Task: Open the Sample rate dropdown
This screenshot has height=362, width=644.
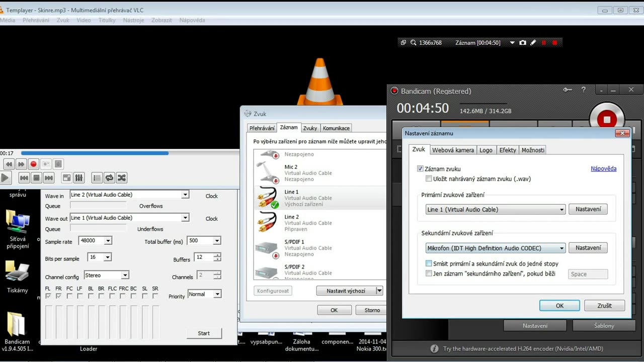Action: 108,241
